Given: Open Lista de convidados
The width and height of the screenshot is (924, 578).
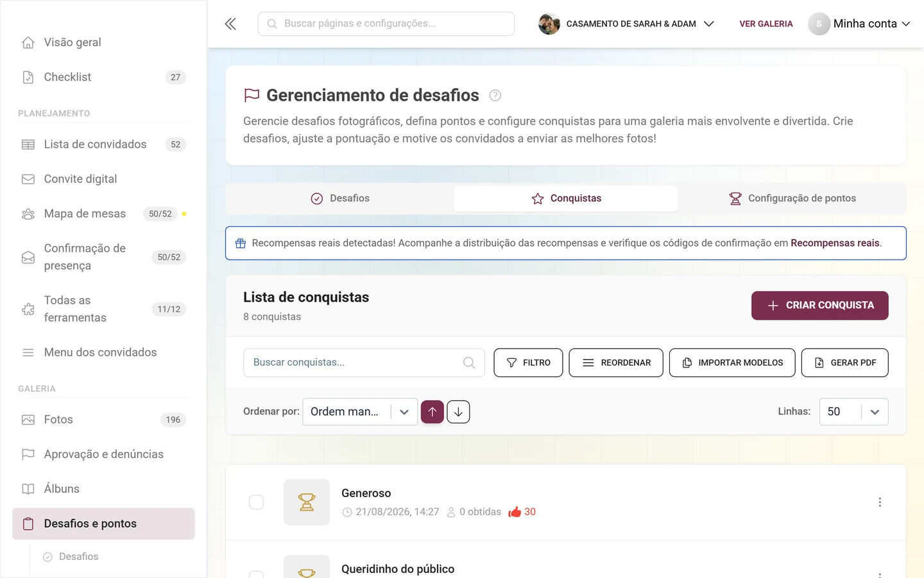Looking at the screenshot, I should (103, 144).
